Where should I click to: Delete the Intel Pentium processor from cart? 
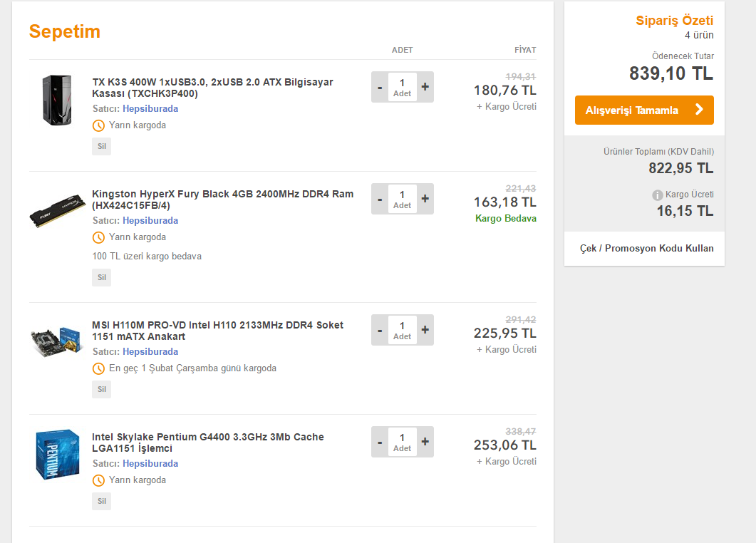(101, 501)
